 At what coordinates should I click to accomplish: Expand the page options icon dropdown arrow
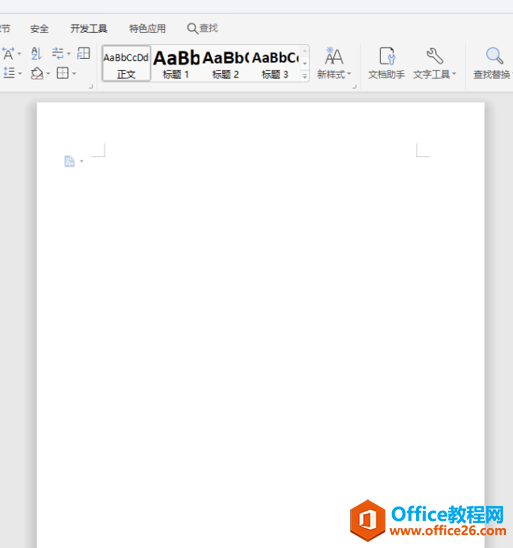82,161
